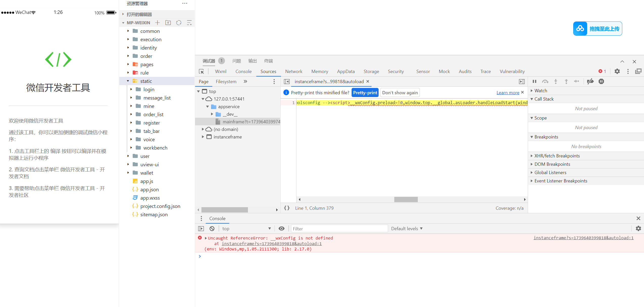Click the console Filter input field
The image size is (644, 307).
coord(339,228)
